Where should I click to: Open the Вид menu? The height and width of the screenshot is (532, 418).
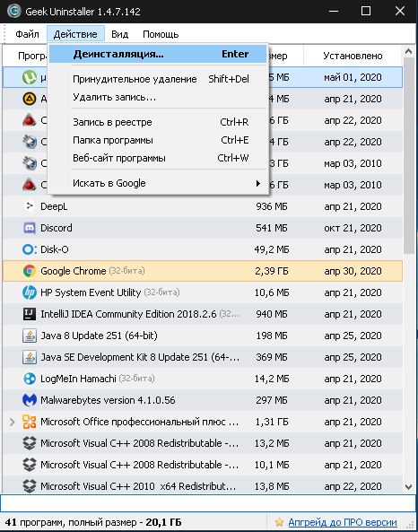click(120, 34)
